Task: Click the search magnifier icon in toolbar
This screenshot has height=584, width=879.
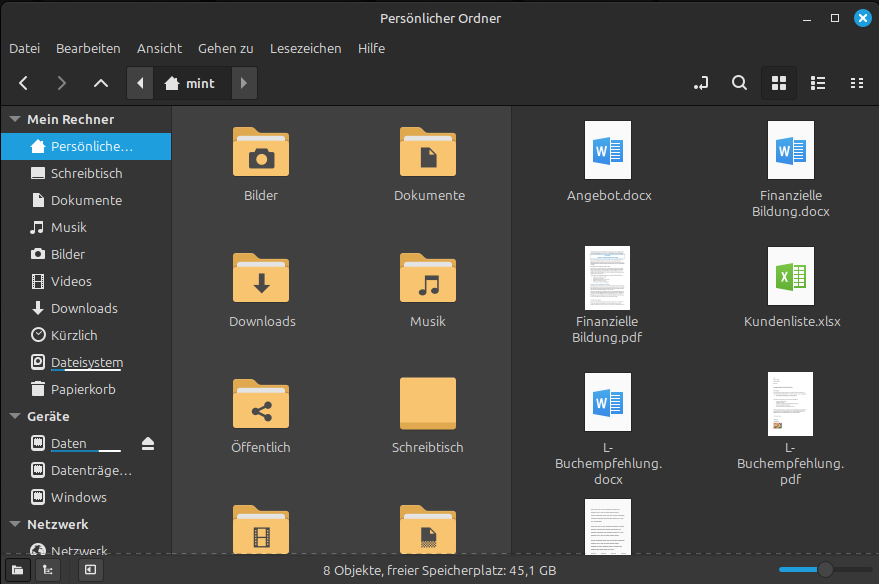Action: pos(739,83)
